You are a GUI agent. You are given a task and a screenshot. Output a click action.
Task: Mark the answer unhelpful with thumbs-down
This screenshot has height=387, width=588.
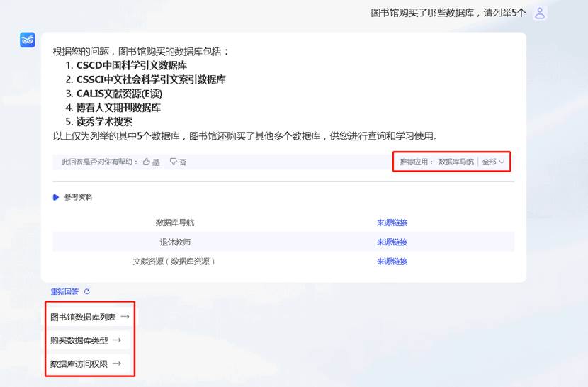tap(178, 162)
